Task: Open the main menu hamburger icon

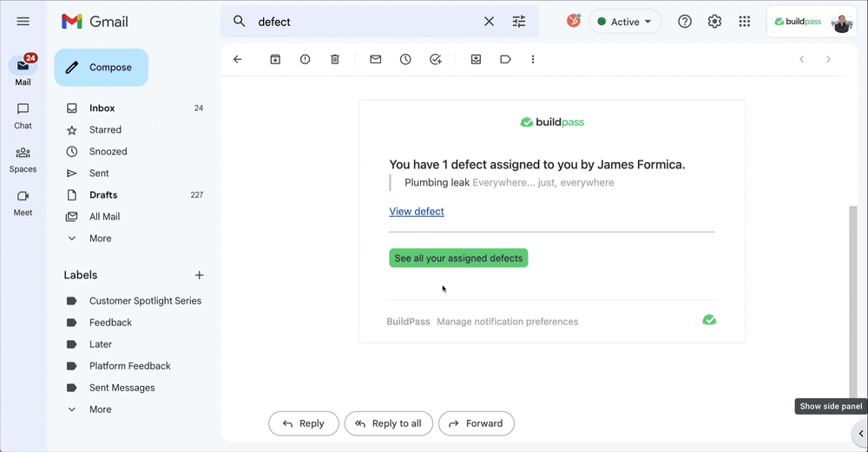Action: tap(23, 22)
